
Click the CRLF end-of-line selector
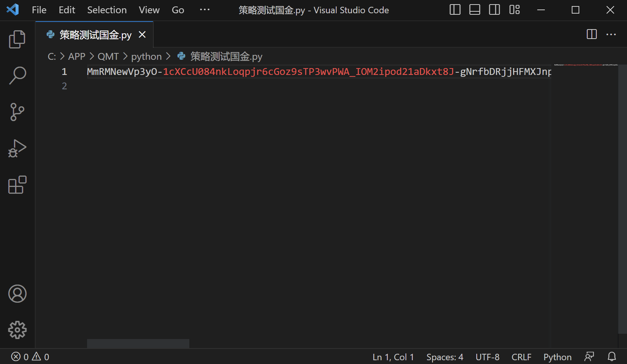(521, 357)
